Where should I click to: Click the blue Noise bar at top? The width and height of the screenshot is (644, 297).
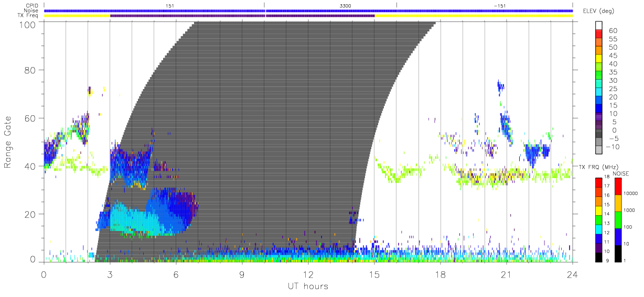308,10
